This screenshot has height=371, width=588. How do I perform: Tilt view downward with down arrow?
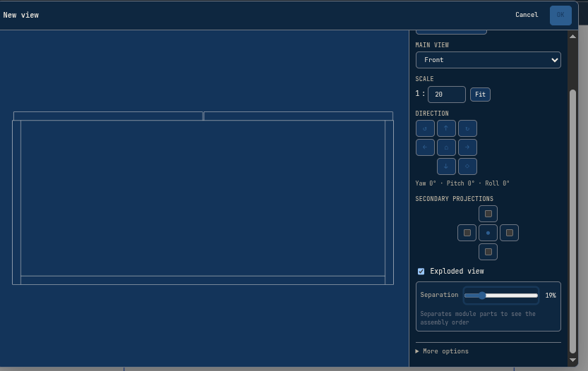(x=446, y=166)
